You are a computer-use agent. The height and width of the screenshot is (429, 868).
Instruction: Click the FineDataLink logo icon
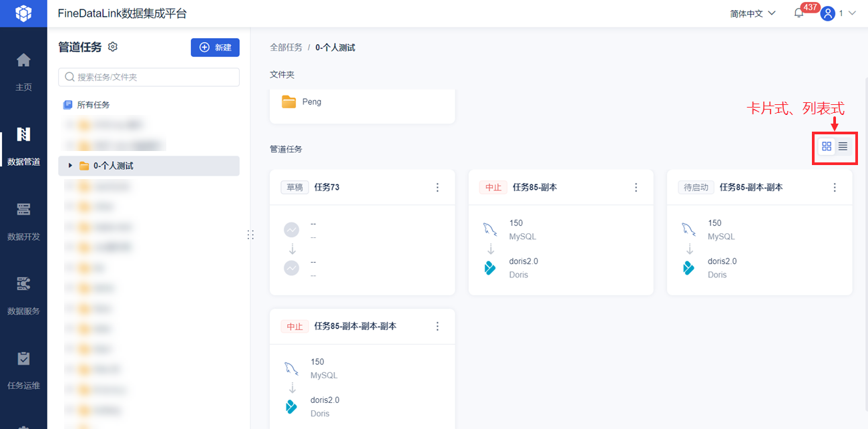click(x=23, y=13)
